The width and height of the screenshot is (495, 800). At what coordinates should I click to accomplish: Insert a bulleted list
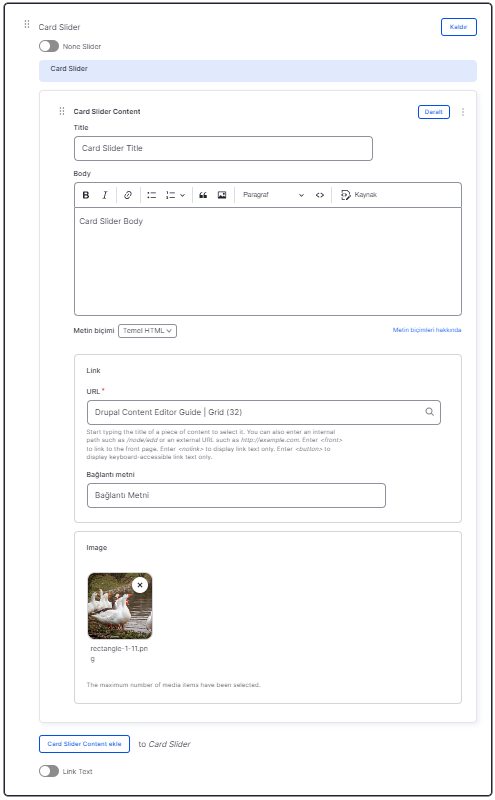(x=152, y=195)
